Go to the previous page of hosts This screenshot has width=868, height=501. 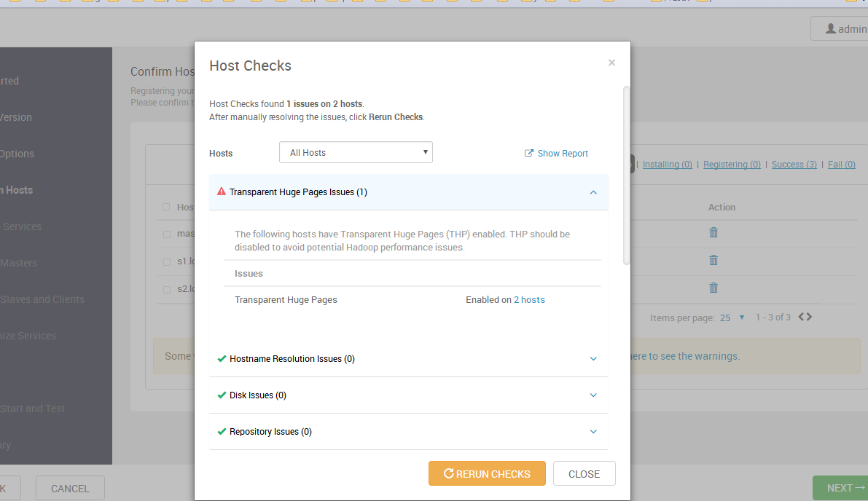coord(802,317)
